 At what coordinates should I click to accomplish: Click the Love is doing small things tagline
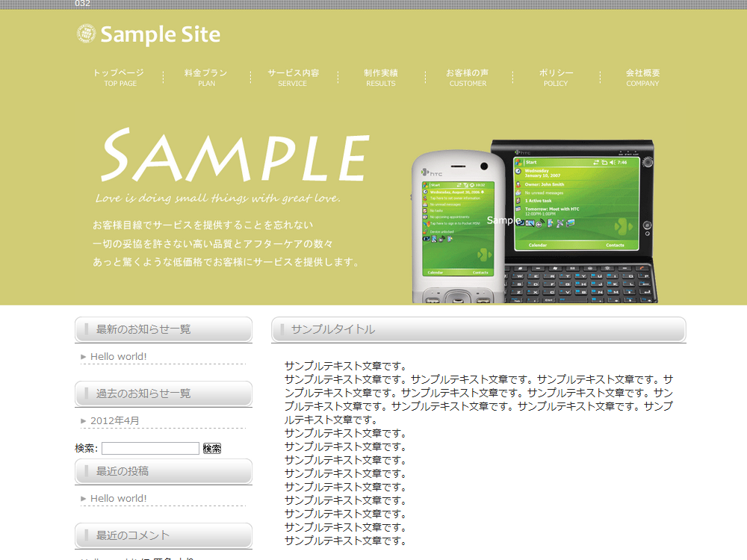[218, 198]
